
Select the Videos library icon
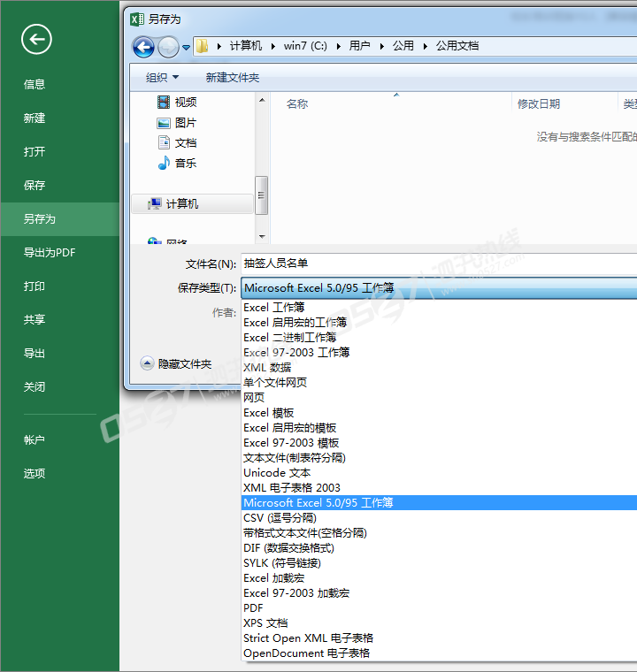pyautogui.click(x=164, y=103)
